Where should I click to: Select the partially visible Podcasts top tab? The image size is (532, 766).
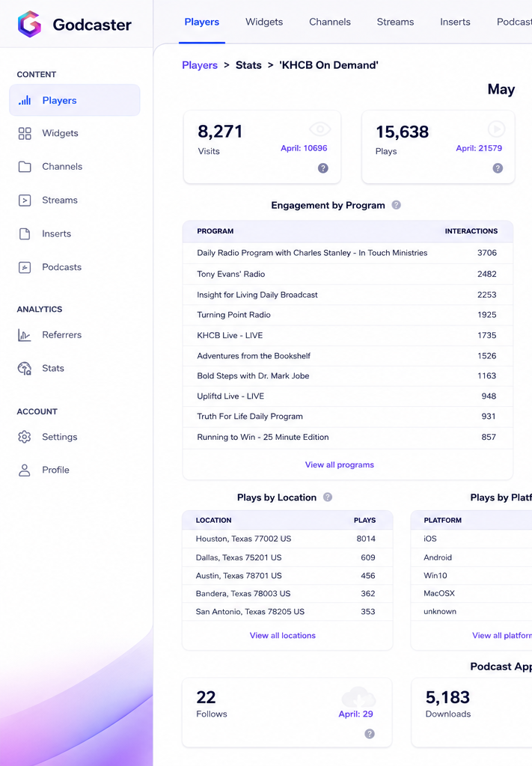click(514, 22)
